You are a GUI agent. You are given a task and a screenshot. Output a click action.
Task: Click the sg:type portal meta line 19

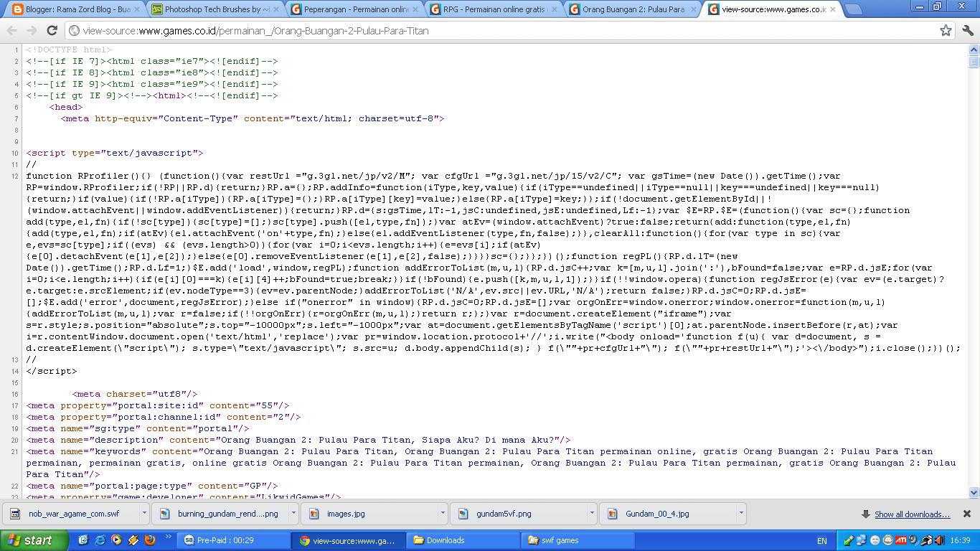click(x=138, y=428)
